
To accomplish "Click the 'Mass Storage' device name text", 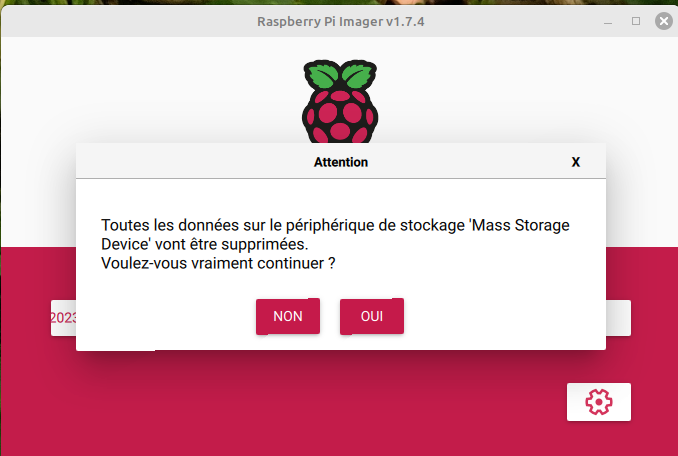I will [520, 225].
